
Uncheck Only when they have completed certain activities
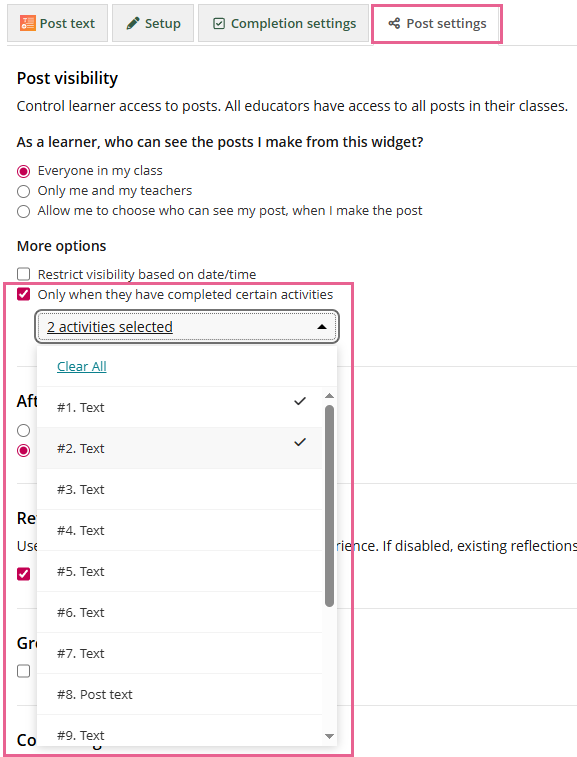click(23, 294)
